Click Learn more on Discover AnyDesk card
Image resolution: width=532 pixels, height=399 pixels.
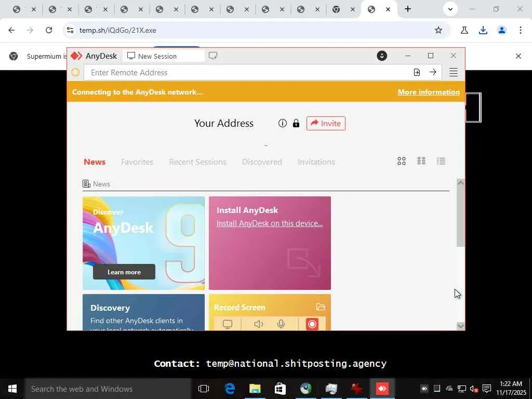coord(124,272)
